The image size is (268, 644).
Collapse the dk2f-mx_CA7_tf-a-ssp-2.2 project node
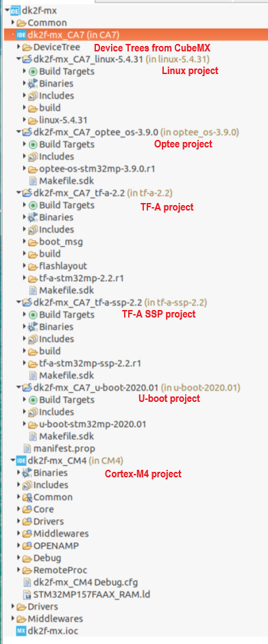(18, 302)
